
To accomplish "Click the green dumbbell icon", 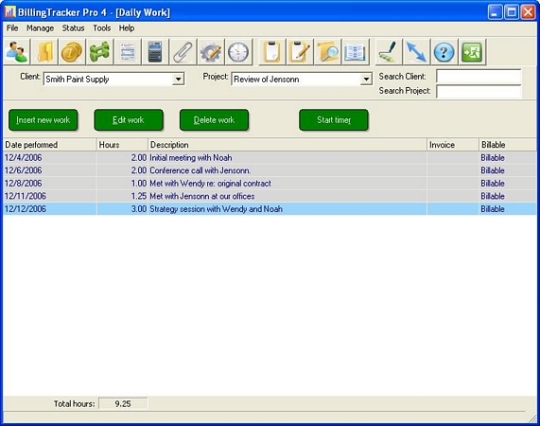I will tap(100, 52).
